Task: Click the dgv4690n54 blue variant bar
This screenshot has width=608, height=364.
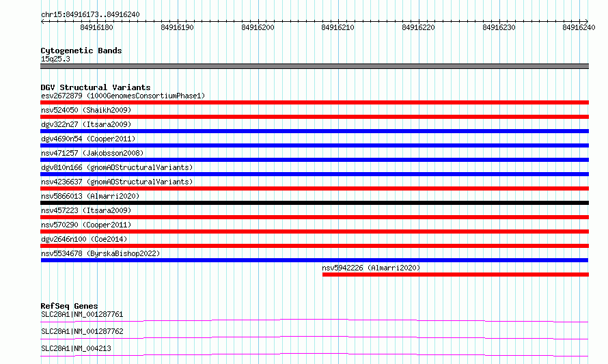Action: 314,145
